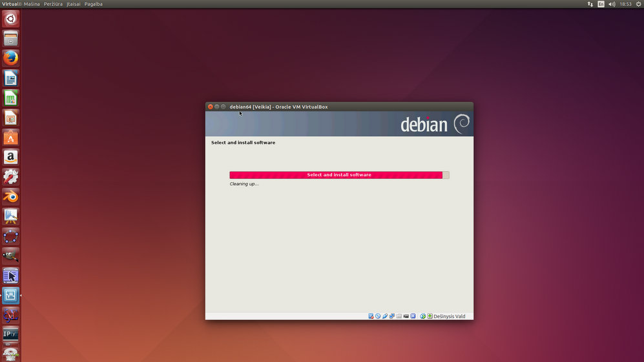Open Ubuntu Software Center from the dock

[10, 137]
